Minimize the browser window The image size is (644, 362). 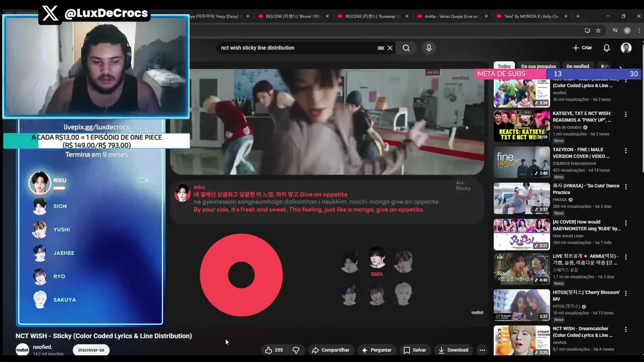point(608,16)
